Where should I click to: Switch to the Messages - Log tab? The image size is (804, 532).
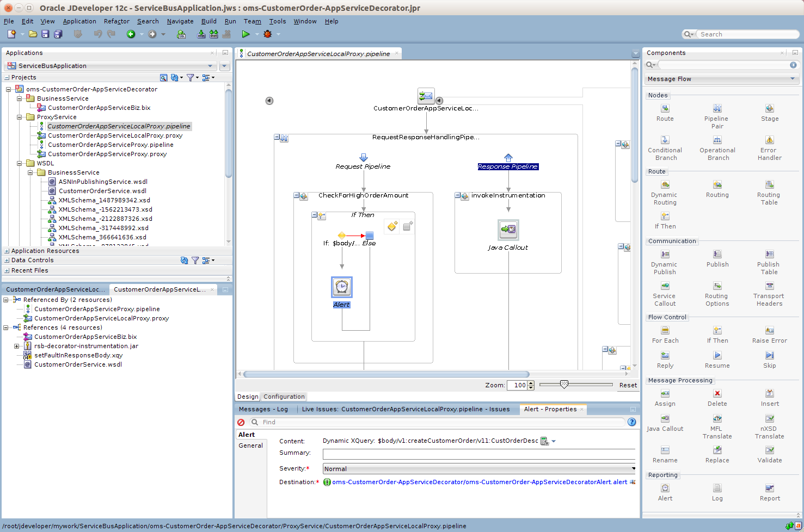click(x=263, y=409)
